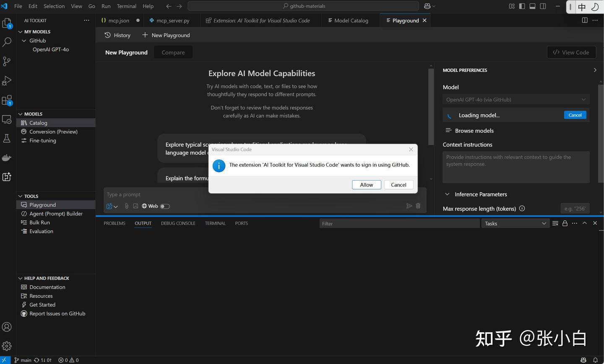Cancel the GitHub sign-in dialog

point(398,185)
